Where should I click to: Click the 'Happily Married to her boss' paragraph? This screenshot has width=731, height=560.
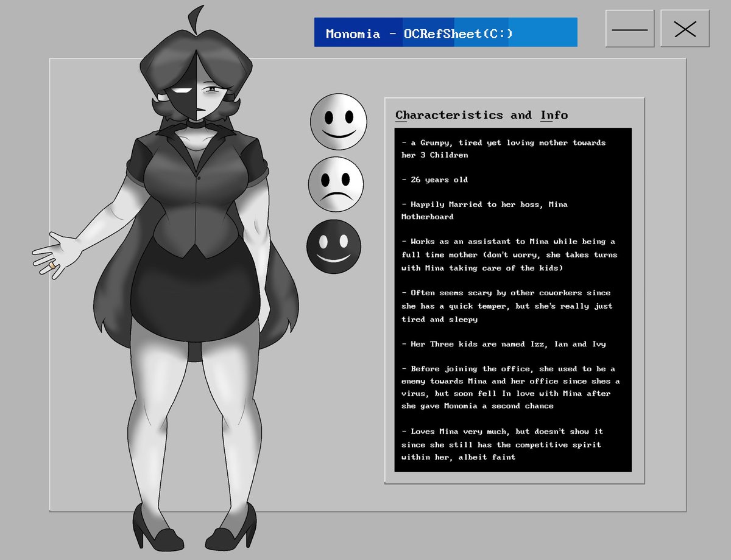(484, 211)
